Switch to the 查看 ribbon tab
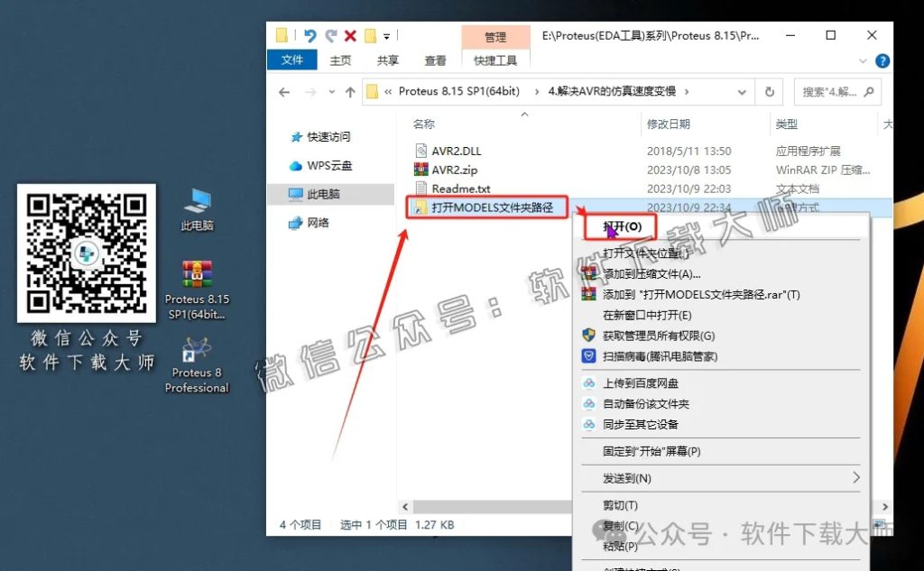 (435, 60)
